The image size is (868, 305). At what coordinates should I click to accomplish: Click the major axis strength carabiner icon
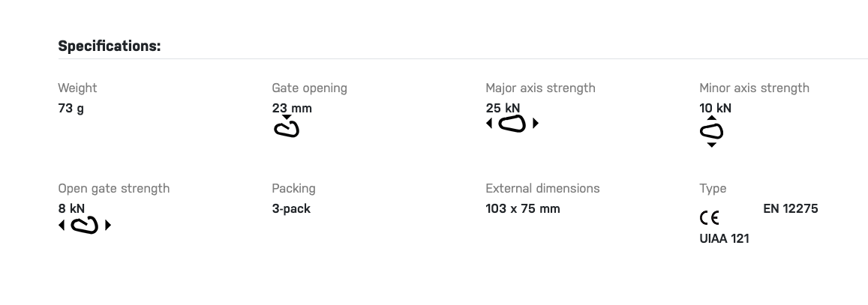(x=512, y=123)
